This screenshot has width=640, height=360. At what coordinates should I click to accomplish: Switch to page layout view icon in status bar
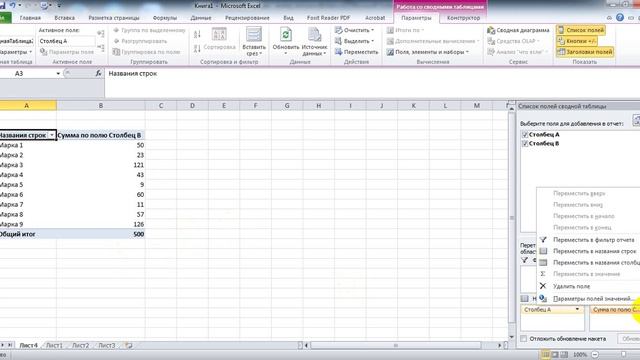coord(555,355)
